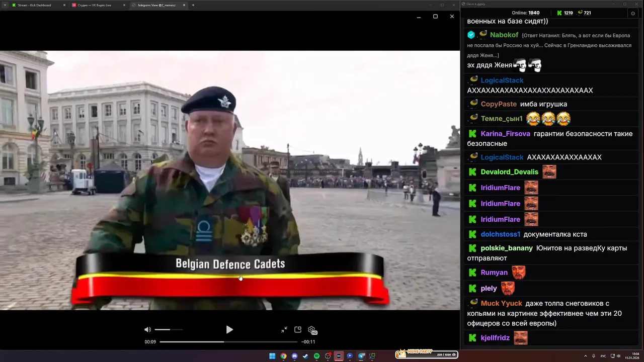
Task: Play the video in the Telegram viewer
Action: pos(229,330)
